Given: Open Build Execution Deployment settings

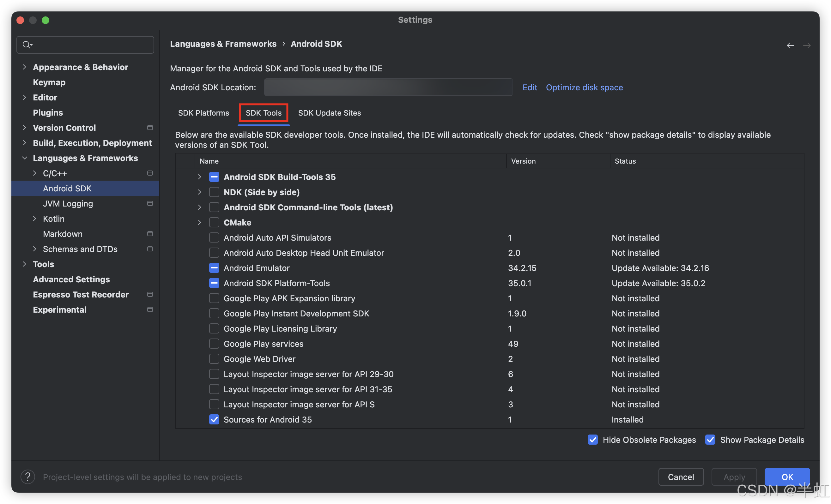Looking at the screenshot, I should click(92, 142).
